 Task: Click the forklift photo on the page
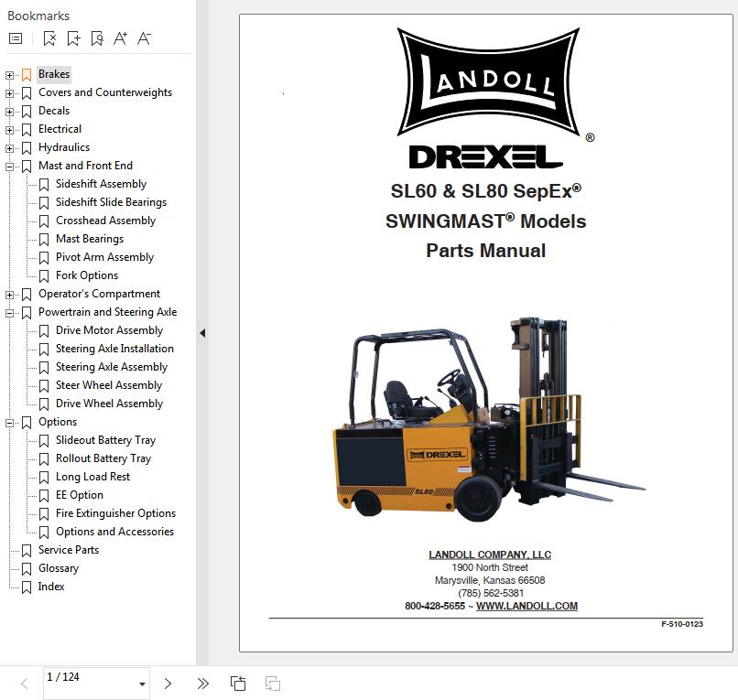pos(489,419)
